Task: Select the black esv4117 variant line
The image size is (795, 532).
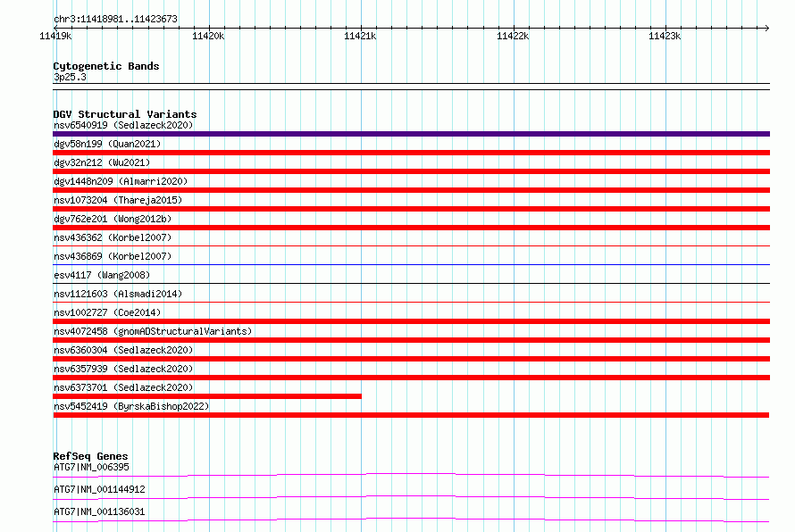Action: [x=411, y=283]
